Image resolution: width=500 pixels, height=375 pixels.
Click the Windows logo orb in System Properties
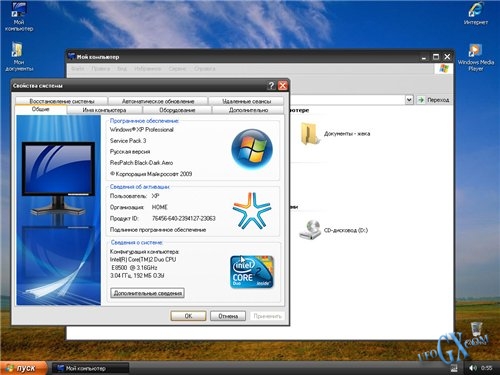click(252, 149)
